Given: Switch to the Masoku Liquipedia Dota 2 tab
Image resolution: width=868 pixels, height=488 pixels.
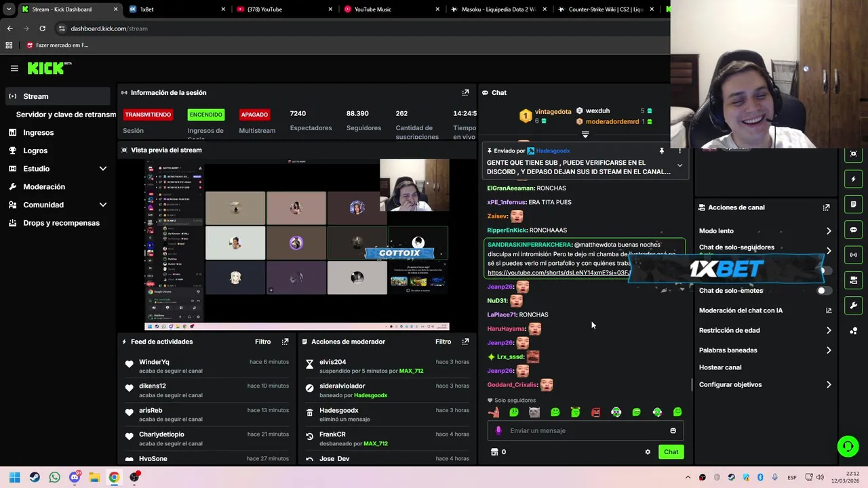Looking at the screenshot, I should [498, 9].
